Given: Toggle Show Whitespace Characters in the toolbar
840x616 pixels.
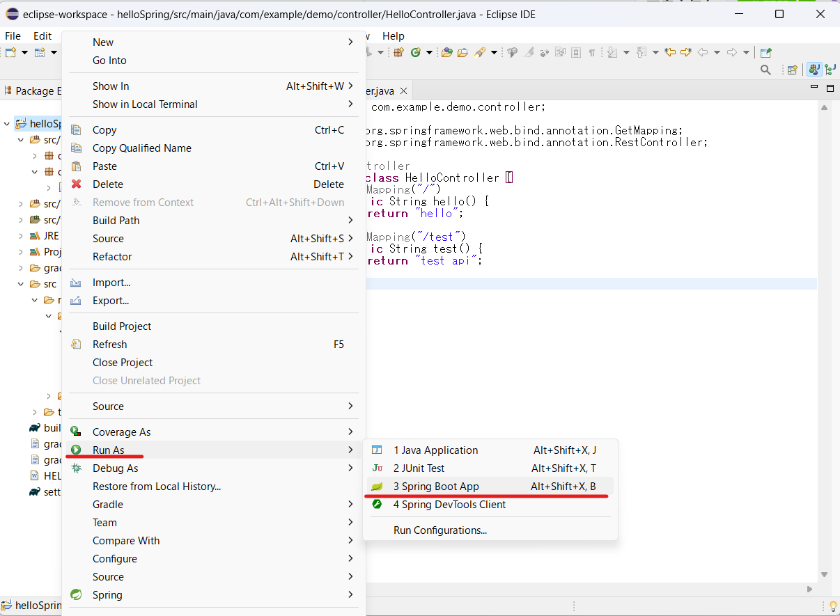Looking at the screenshot, I should (x=592, y=52).
